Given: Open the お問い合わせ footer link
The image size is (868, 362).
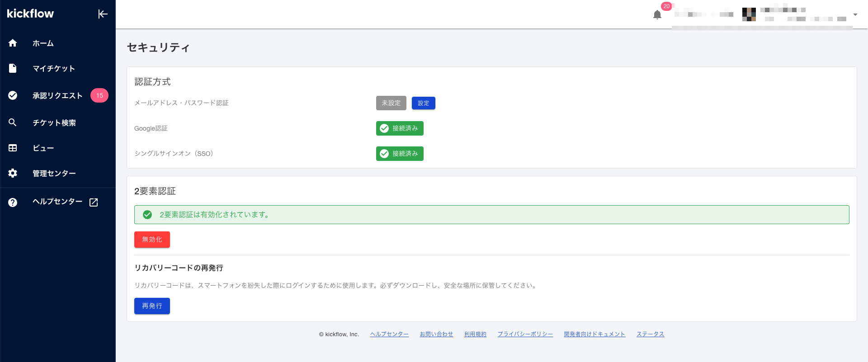Looking at the screenshot, I should (x=436, y=334).
